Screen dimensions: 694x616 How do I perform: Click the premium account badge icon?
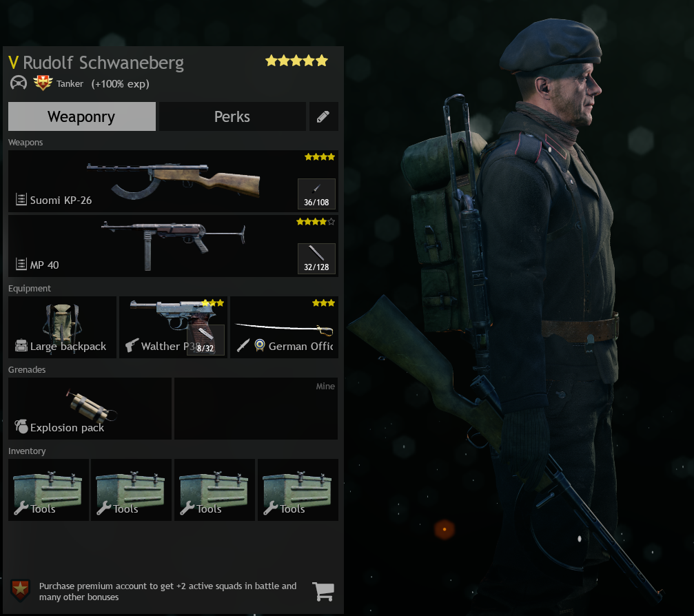(x=21, y=591)
